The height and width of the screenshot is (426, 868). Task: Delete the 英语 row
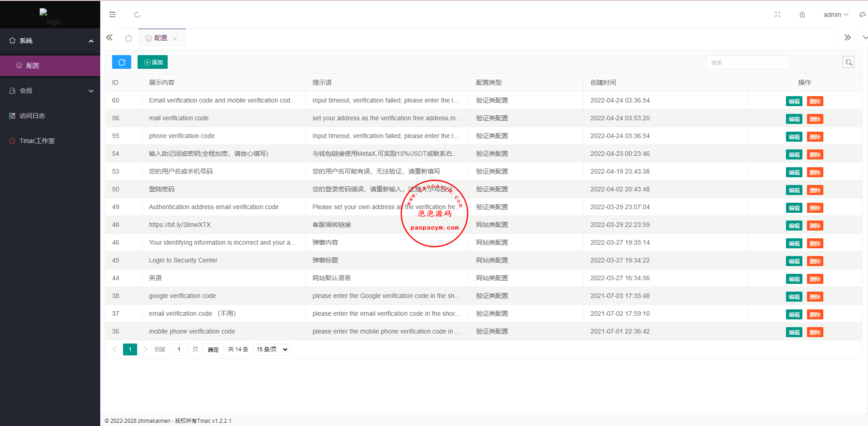pos(815,279)
